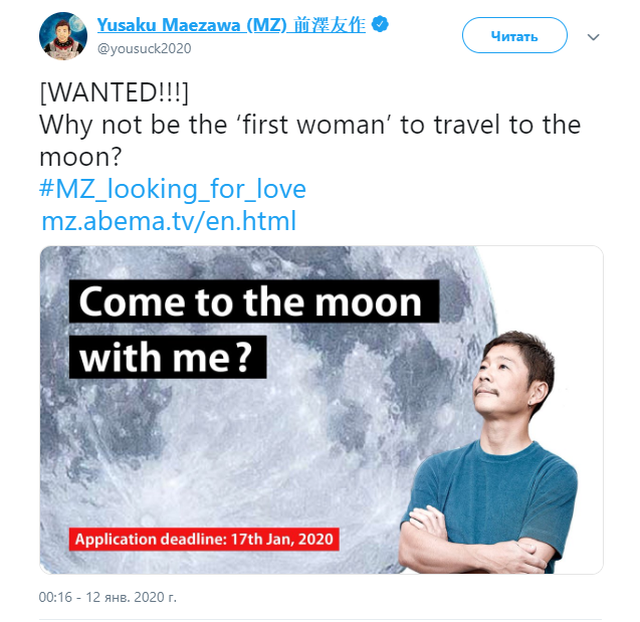Viewport: 640px width, 622px height.
Task: Open the tweet options chevron menu
Action: coord(593,37)
